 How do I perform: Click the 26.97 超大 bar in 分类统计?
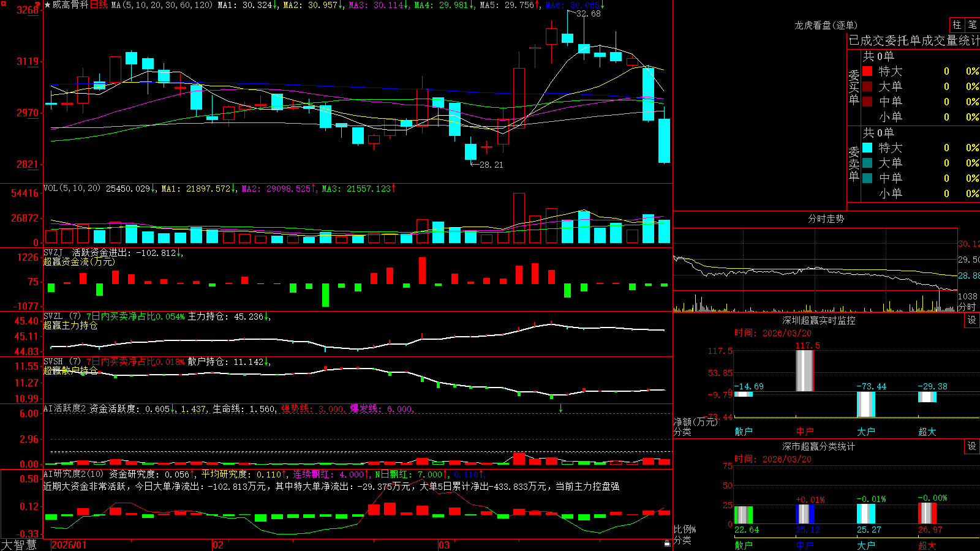[x=927, y=513]
